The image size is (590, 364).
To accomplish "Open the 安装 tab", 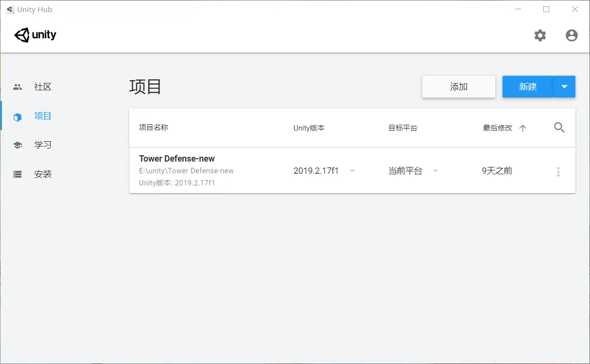I will pyautogui.click(x=43, y=174).
